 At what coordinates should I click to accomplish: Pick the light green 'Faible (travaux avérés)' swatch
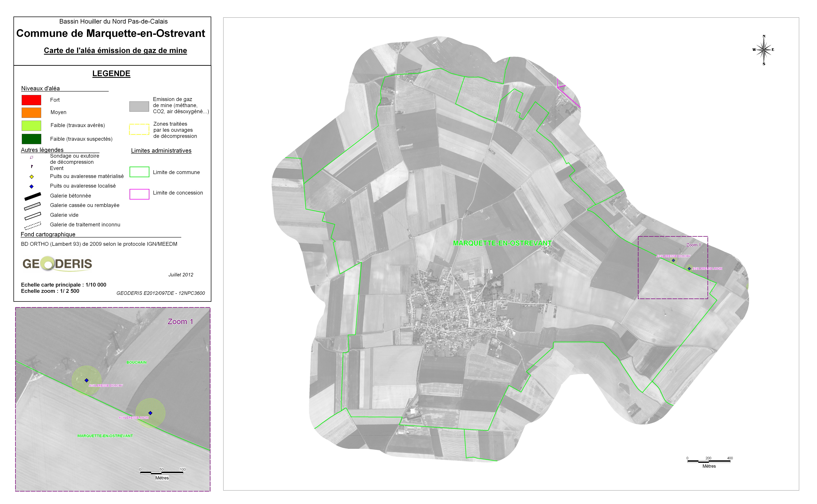(x=31, y=126)
